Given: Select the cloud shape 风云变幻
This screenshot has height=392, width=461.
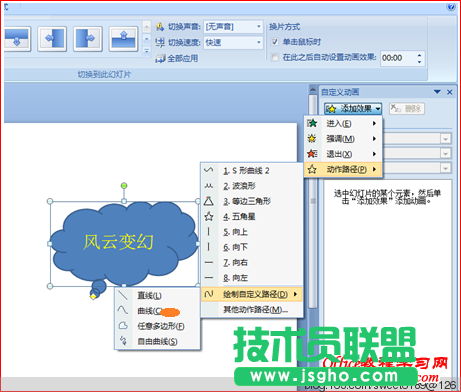Looking at the screenshot, I should click(x=124, y=243).
